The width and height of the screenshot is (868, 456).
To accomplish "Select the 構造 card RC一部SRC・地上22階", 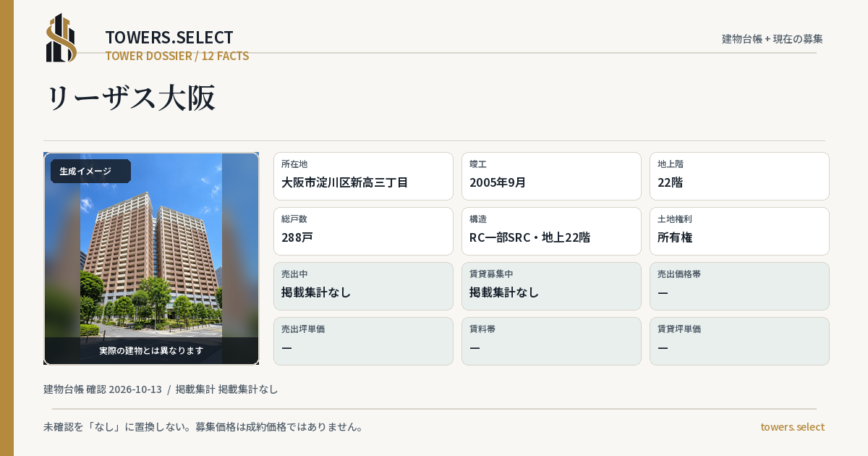I will point(551,231).
